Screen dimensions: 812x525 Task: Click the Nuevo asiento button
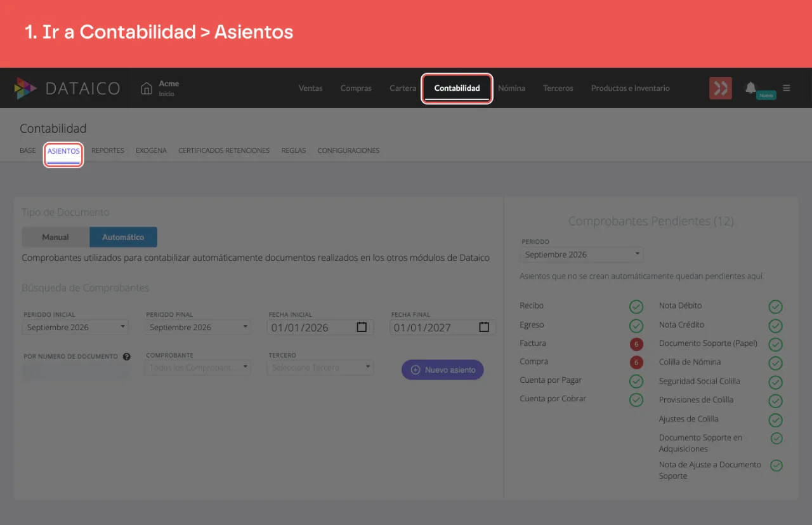[x=443, y=369]
